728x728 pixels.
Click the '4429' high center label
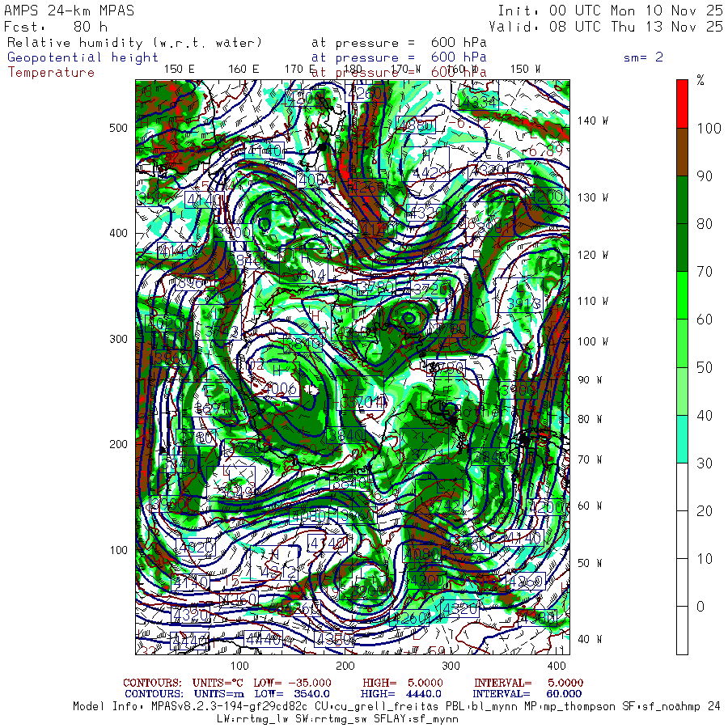point(430,173)
